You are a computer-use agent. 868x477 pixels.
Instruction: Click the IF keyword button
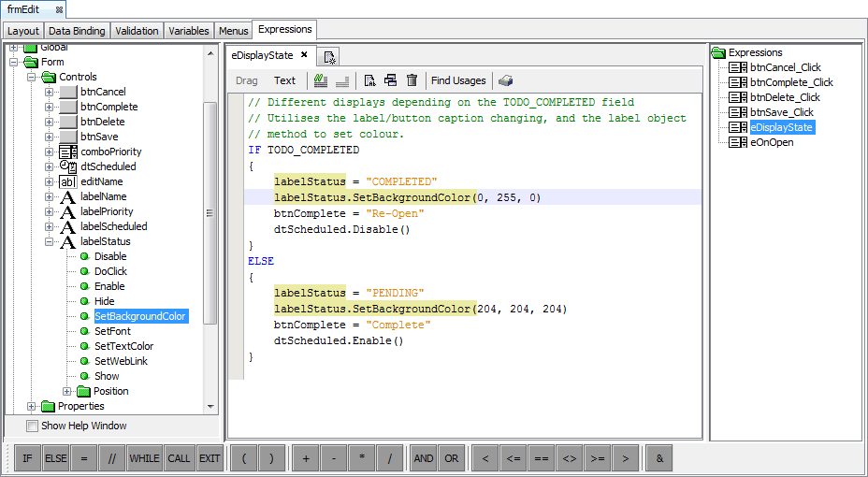27,458
